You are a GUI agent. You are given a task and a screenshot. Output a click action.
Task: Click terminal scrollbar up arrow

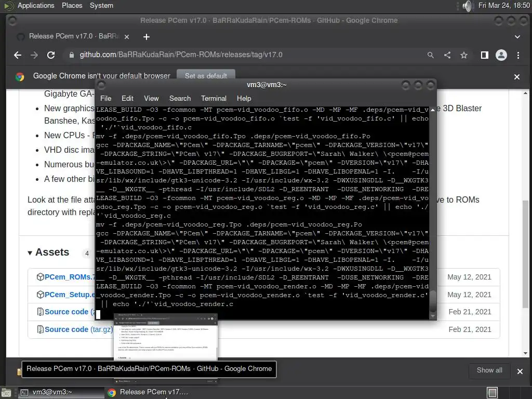[x=433, y=110]
